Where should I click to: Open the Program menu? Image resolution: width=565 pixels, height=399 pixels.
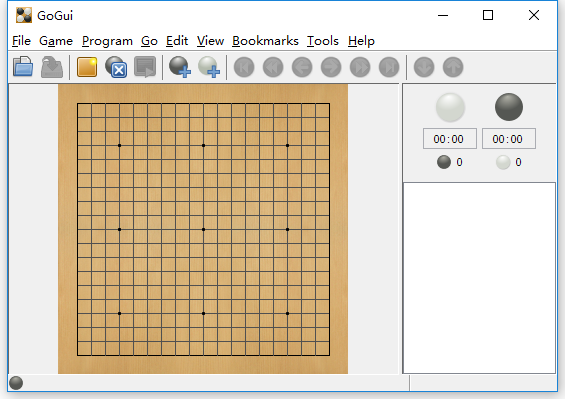click(107, 41)
